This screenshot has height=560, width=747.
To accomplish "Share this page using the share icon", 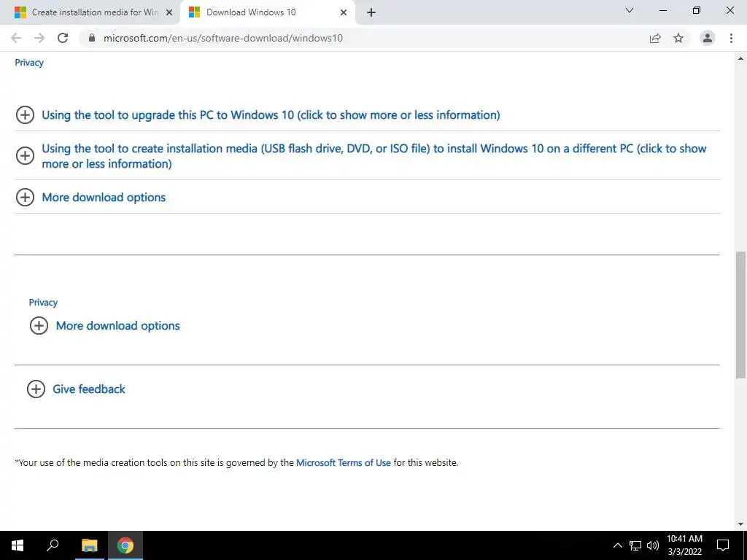I will [x=655, y=38].
